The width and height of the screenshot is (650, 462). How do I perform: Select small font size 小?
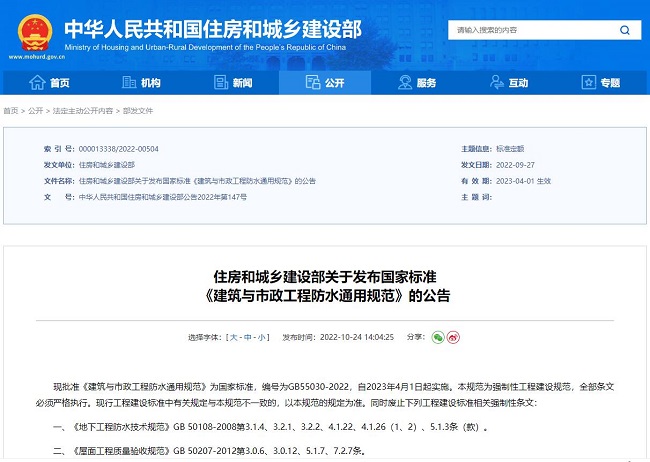[262, 337]
